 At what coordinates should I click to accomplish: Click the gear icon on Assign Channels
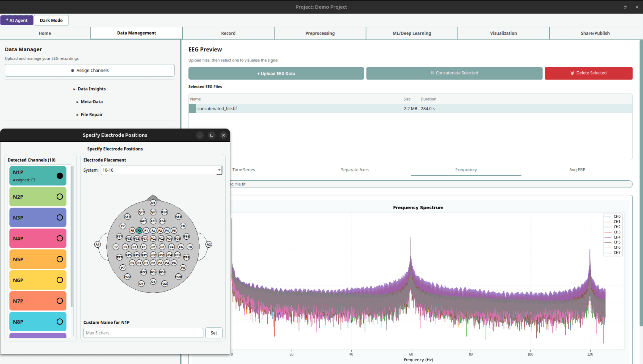[73, 71]
